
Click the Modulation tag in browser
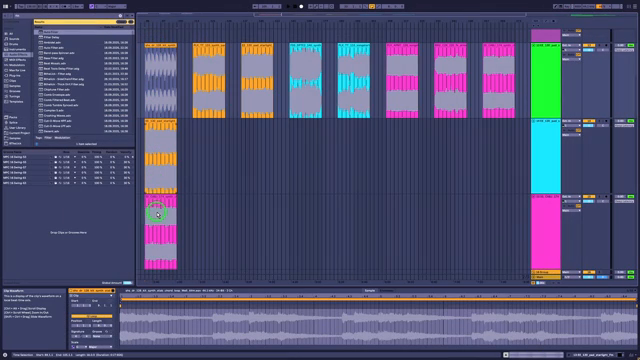[62, 138]
